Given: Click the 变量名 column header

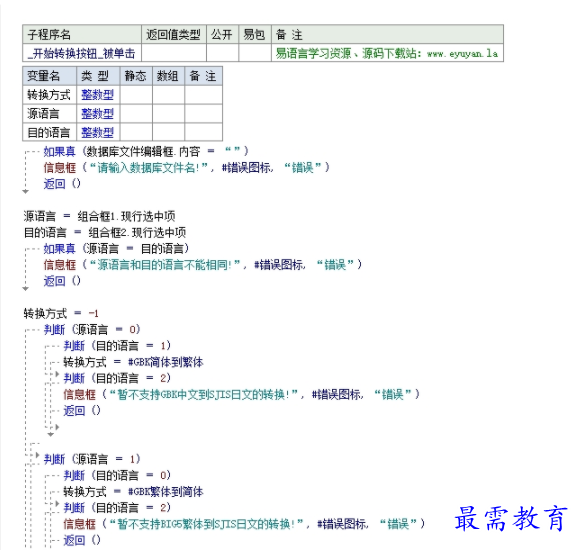Looking at the screenshot, I should click(x=49, y=76).
